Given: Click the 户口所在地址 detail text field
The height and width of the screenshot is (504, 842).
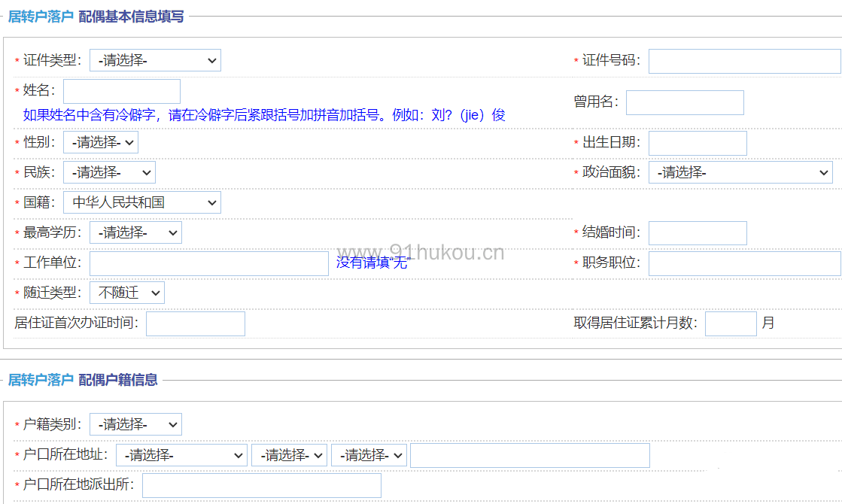Looking at the screenshot, I should (x=530, y=455).
